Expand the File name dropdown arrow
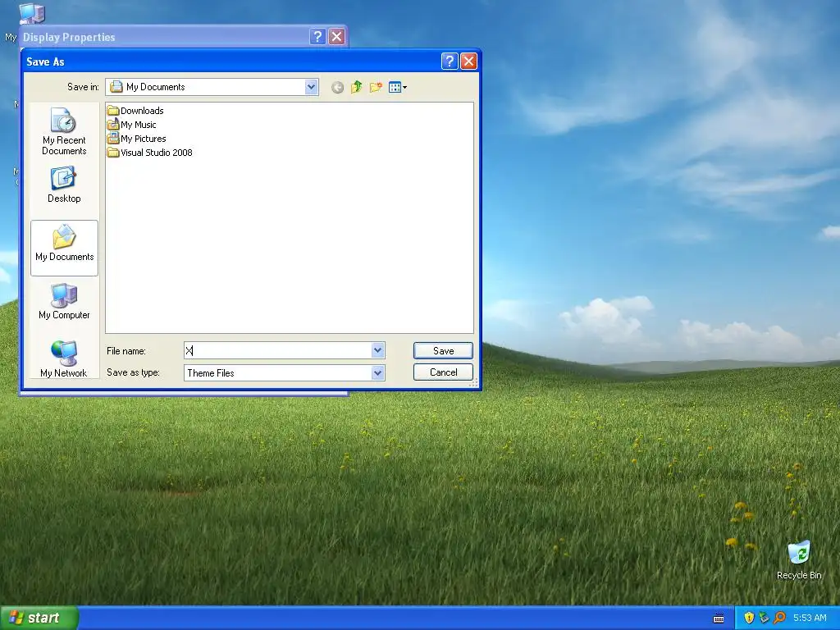 tap(377, 351)
